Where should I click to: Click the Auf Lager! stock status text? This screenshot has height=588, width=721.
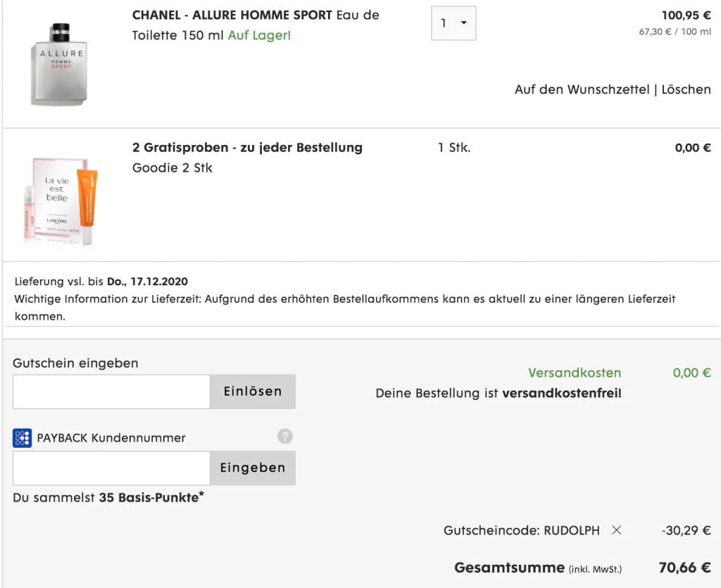[x=259, y=35]
